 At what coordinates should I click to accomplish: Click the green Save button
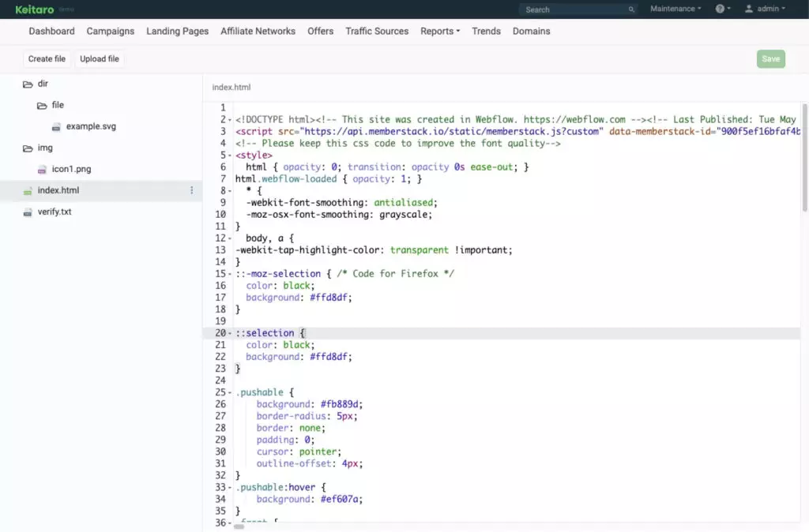(x=770, y=58)
